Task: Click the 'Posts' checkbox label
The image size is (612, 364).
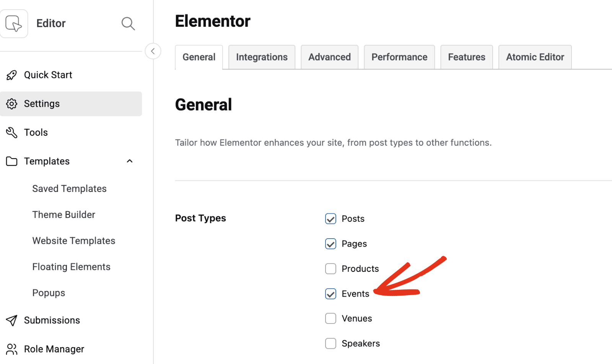Action: (353, 219)
